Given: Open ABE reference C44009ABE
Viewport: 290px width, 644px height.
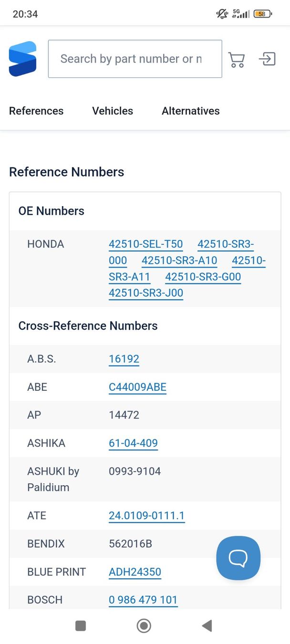Looking at the screenshot, I should coord(137,387).
